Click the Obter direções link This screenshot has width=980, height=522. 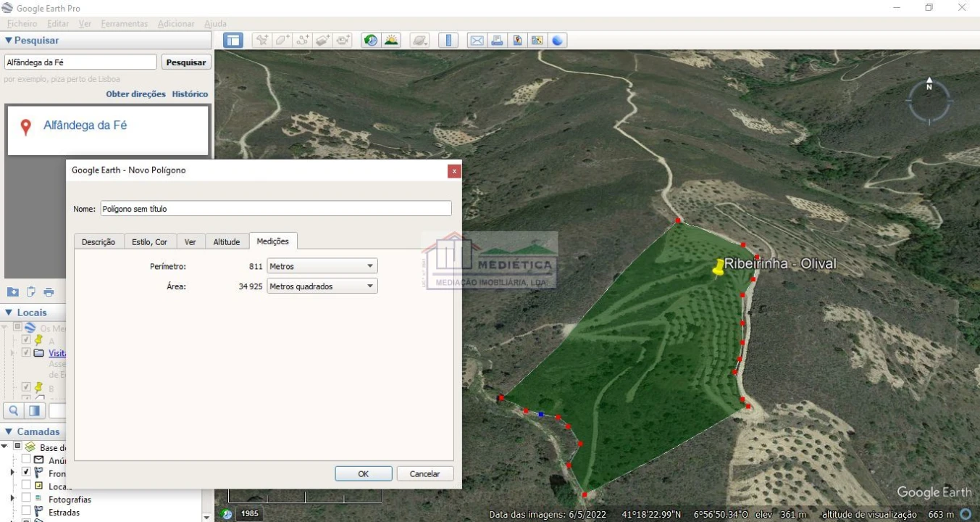coord(135,94)
